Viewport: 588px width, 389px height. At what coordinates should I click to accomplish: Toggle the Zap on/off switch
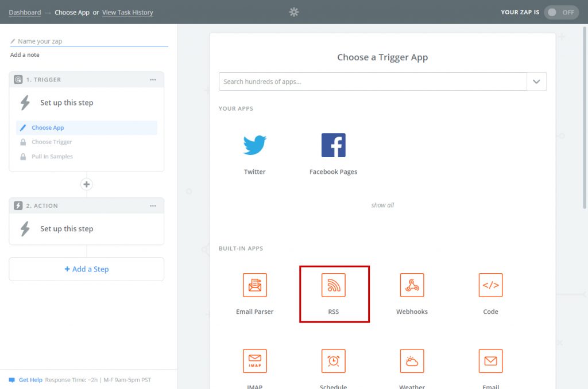click(560, 12)
